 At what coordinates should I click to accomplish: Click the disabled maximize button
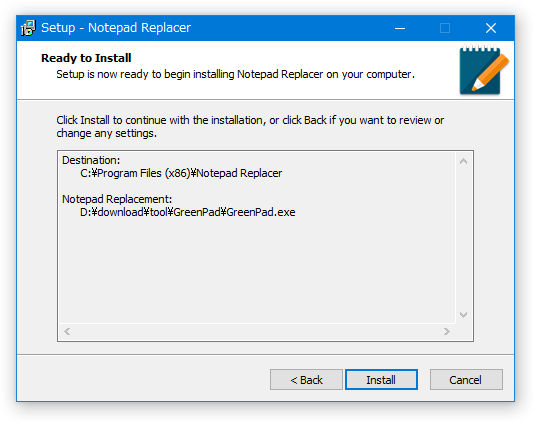click(445, 28)
